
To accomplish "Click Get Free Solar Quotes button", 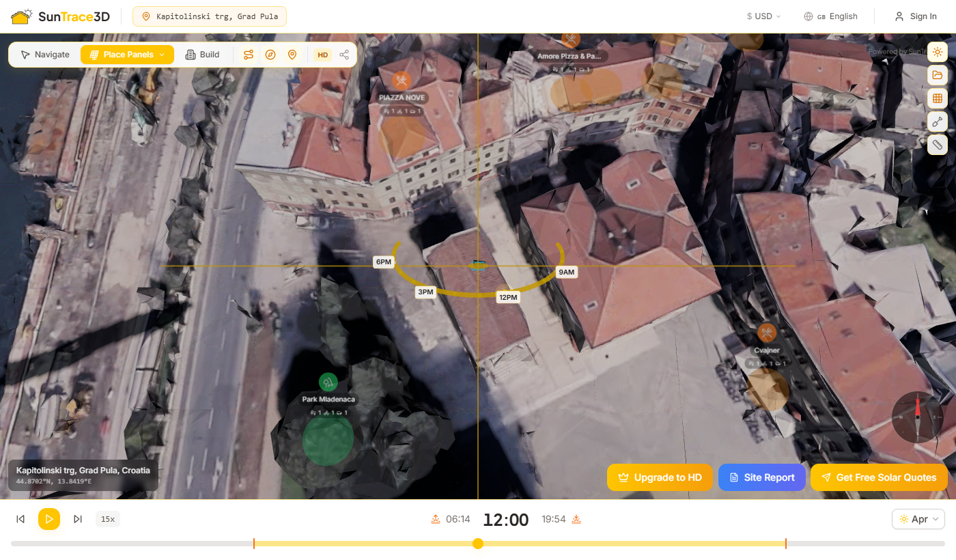I will (x=879, y=477).
